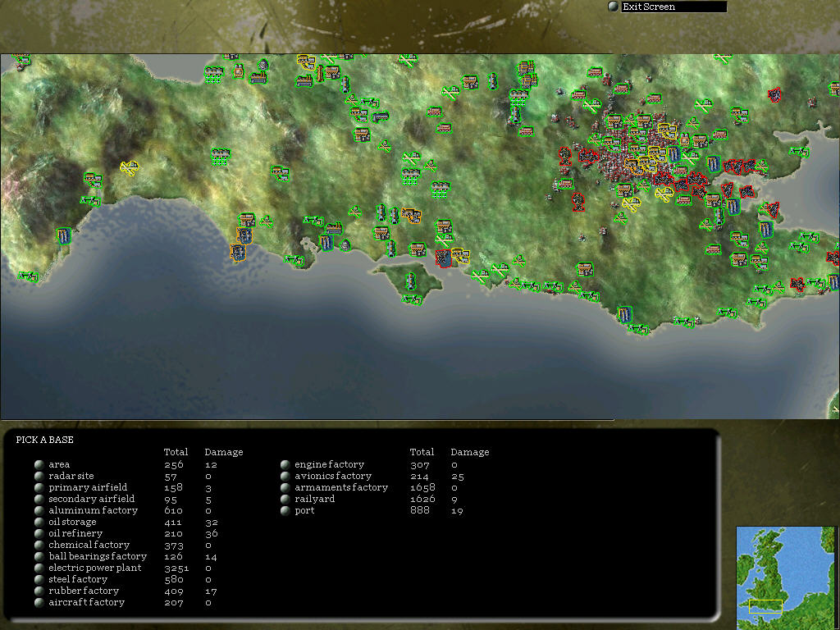Image resolution: width=840 pixels, height=630 pixels.
Task: Select the grey dome icon west of the Isle of Wight
Action: click(345, 244)
